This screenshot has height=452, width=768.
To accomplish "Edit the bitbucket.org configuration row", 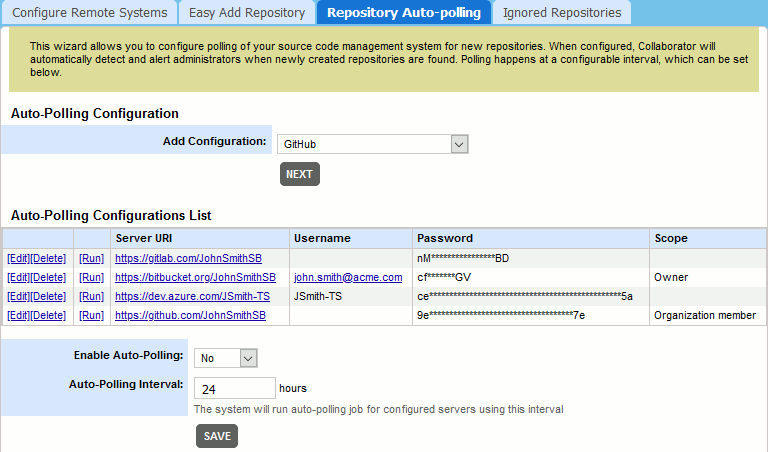I will [18, 277].
